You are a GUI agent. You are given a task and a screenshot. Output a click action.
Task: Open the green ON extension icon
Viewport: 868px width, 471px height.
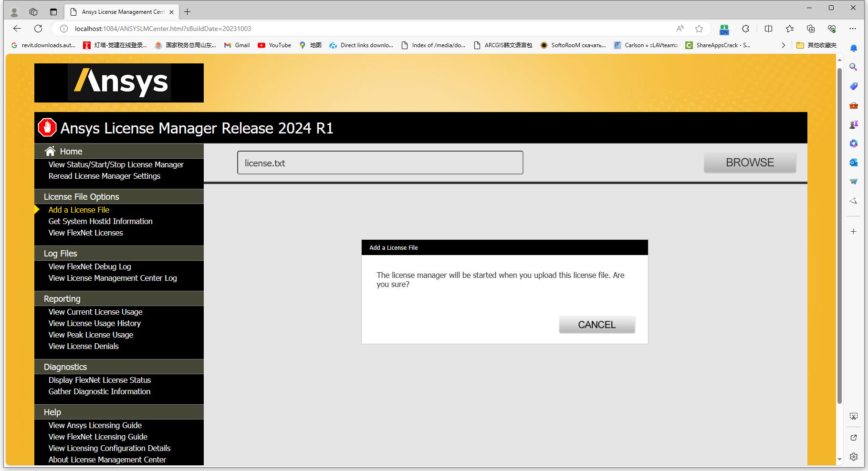pos(724,30)
